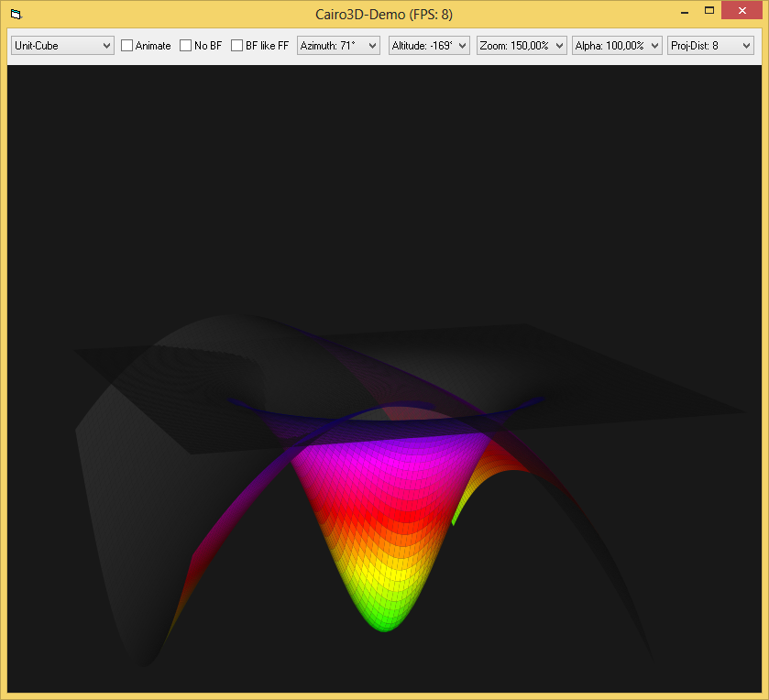Screen dimensions: 769x700
Task: Open the Alpha 100,00% dropdown
Action: pos(617,46)
